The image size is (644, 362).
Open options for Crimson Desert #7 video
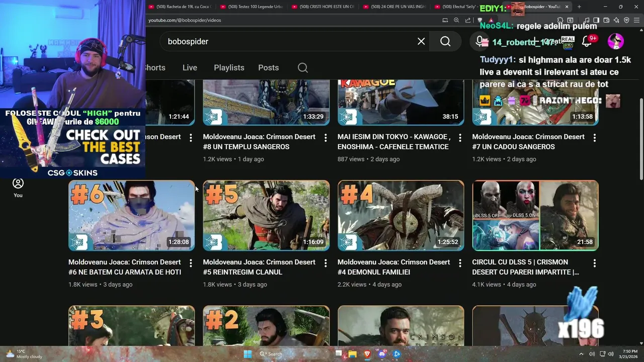[595, 137]
